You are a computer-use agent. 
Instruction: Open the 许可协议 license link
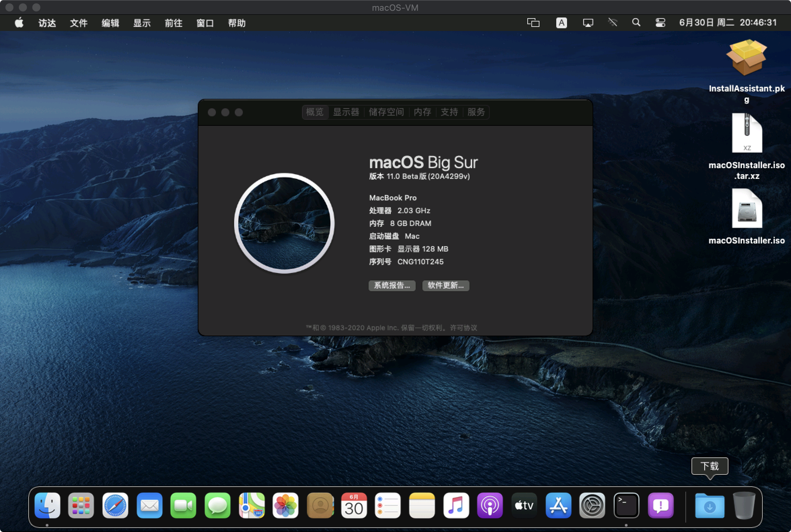click(x=463, y=328)
